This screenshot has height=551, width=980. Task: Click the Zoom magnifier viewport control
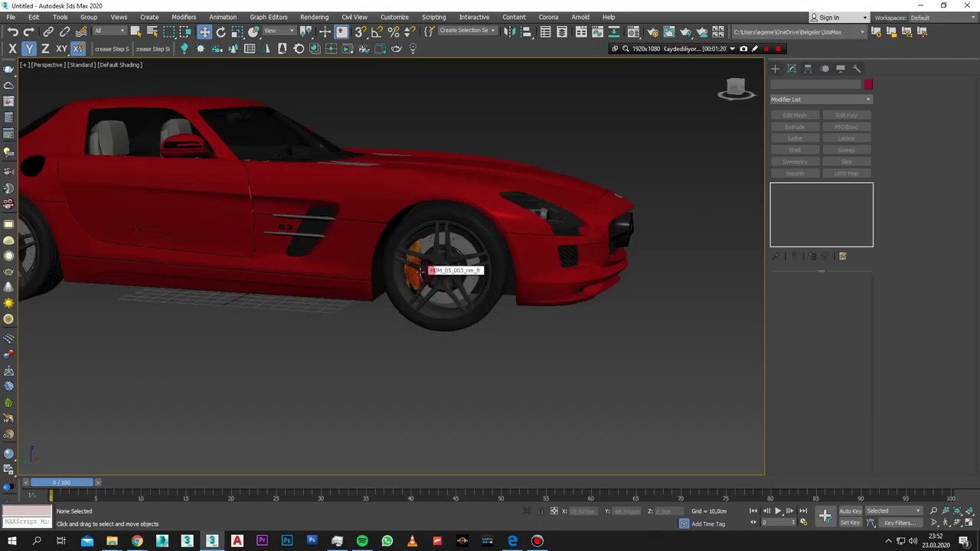tap(933, 511)
